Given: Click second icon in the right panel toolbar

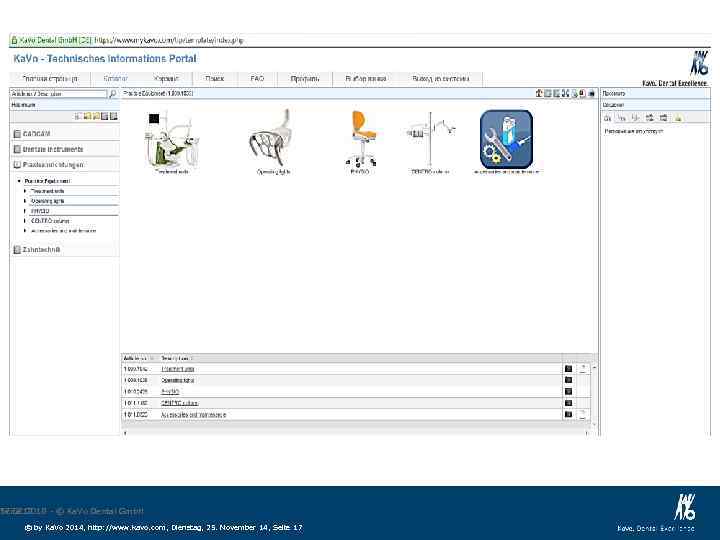Looking at the screenshot, I should (622, 118).
